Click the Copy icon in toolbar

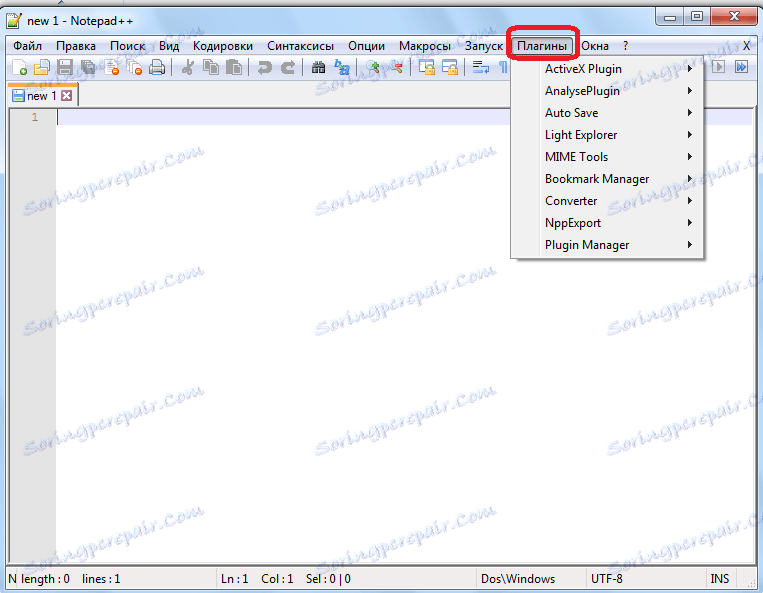[x=211, y=67]
